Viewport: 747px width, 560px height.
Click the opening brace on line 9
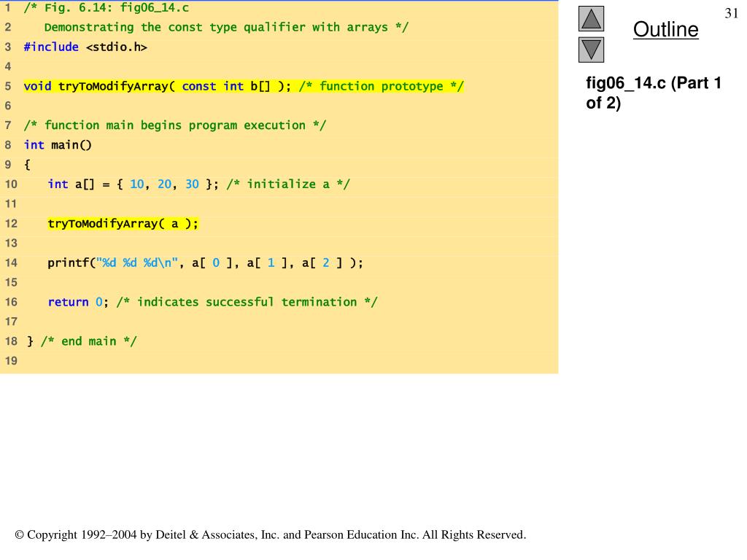coord(27,165)
